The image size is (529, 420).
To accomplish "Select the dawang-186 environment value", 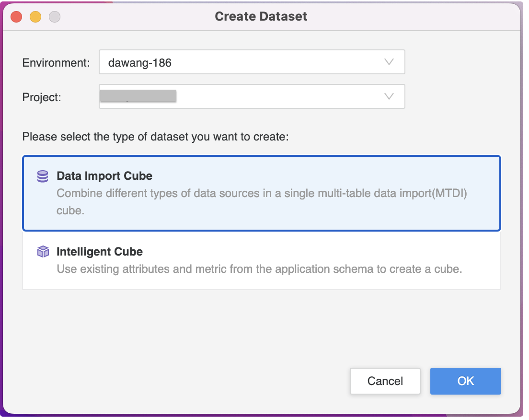I will (x=139, y=62).
